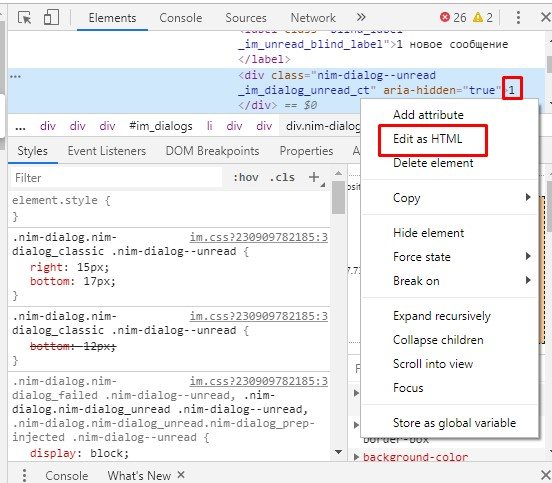Expand the Copy submenu
The image size is (552, 483).
point(449,197)
